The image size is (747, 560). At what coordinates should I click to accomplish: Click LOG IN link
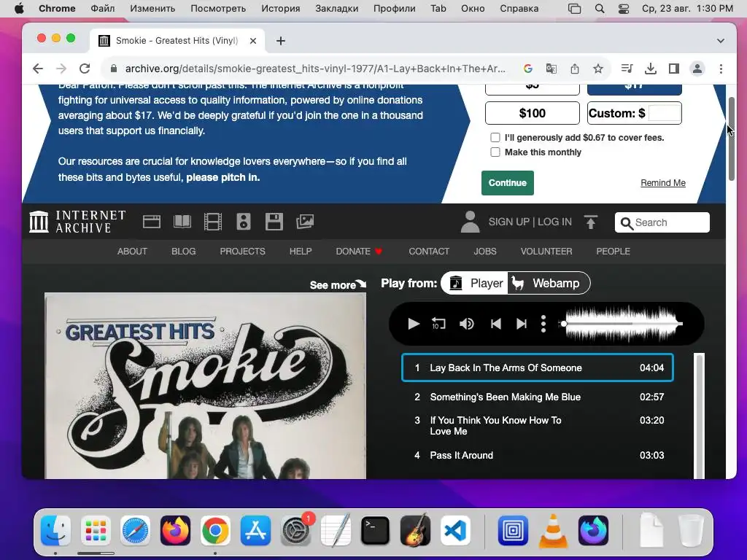coord(554,222)
